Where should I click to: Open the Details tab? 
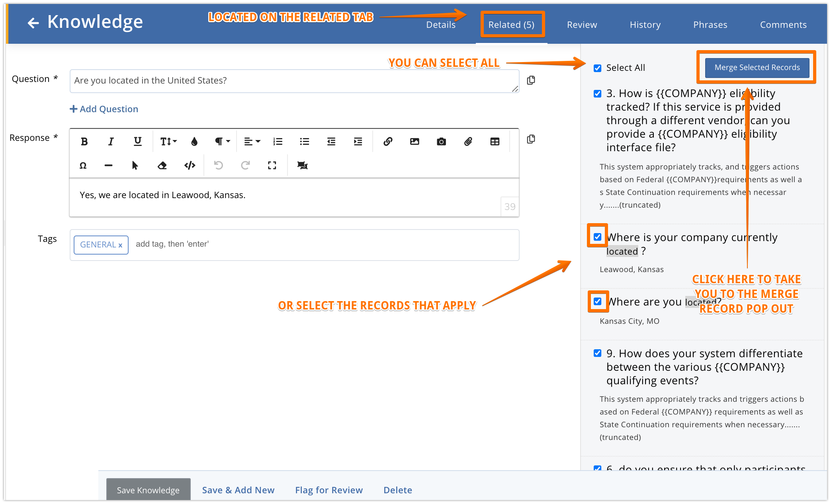tap(440, 25)
